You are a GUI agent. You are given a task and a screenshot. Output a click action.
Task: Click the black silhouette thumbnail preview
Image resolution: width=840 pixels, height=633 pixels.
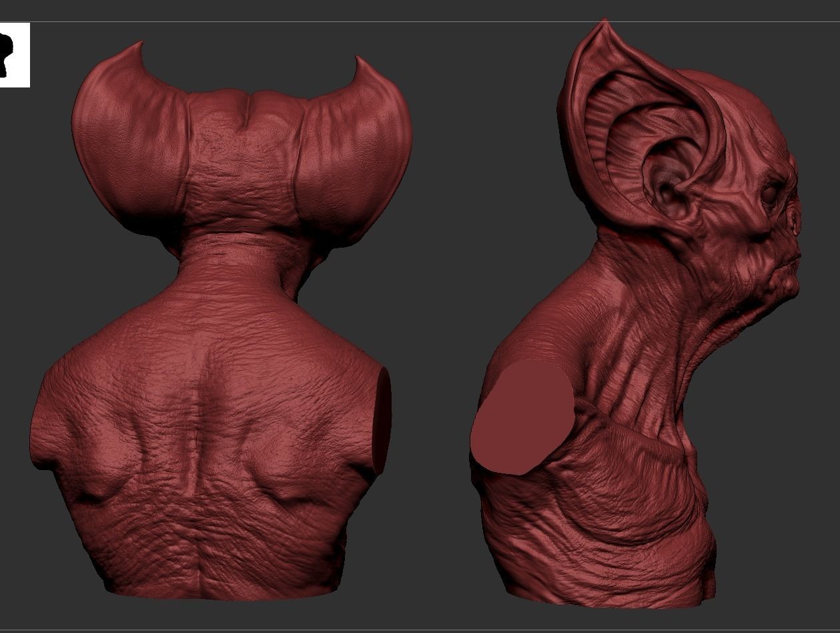pos(15,55)
